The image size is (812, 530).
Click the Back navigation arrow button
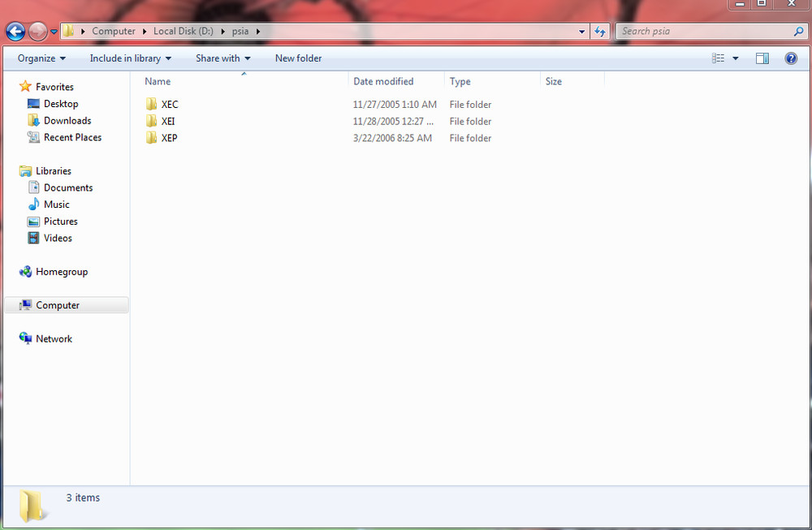pos(15,32)
